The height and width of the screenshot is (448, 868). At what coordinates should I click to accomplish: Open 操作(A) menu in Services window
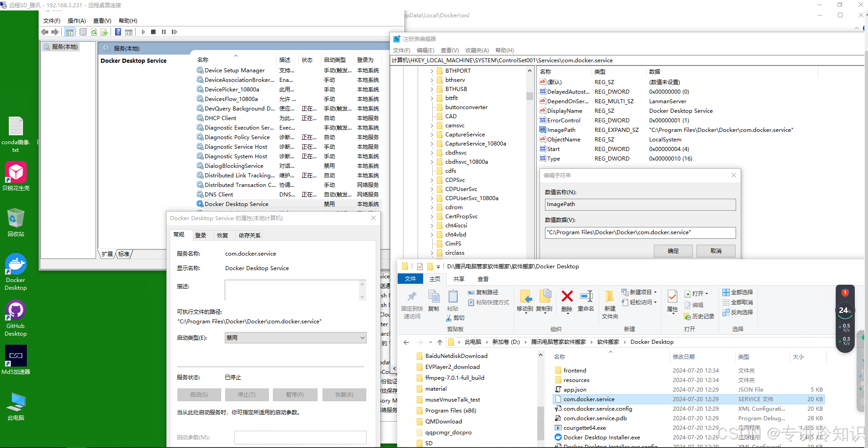76,21
